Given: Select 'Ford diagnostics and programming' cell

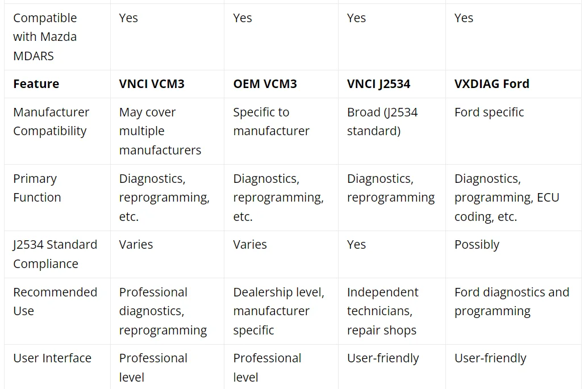Looking at the screenshot, I should tap(512, 302).
